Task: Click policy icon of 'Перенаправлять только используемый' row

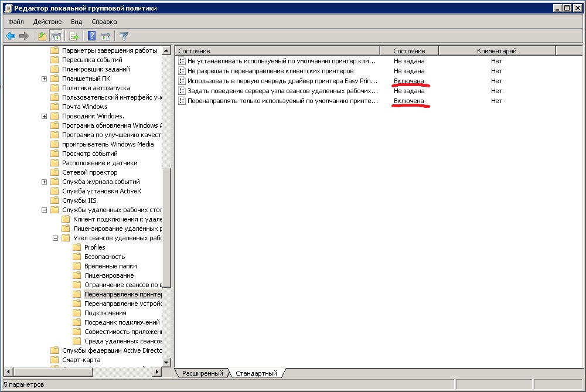Action: [x=182, y=101]
